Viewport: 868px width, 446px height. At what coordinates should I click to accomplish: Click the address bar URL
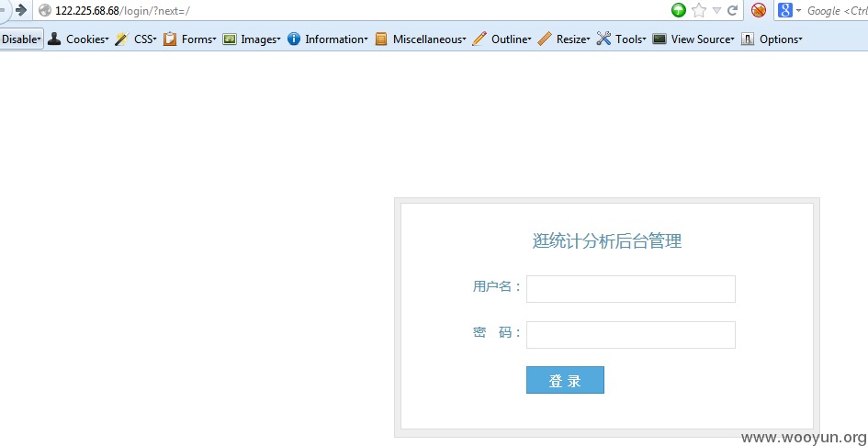(122, 10)
